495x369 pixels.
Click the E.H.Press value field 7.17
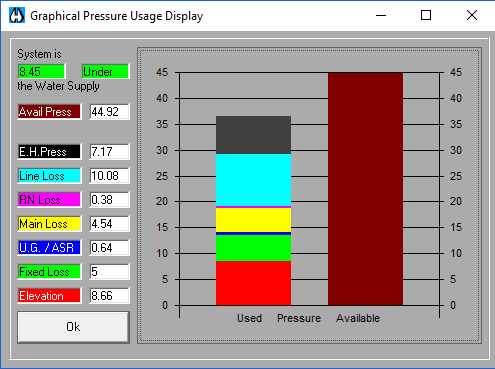pyautogui.click(x=109, y=152)
